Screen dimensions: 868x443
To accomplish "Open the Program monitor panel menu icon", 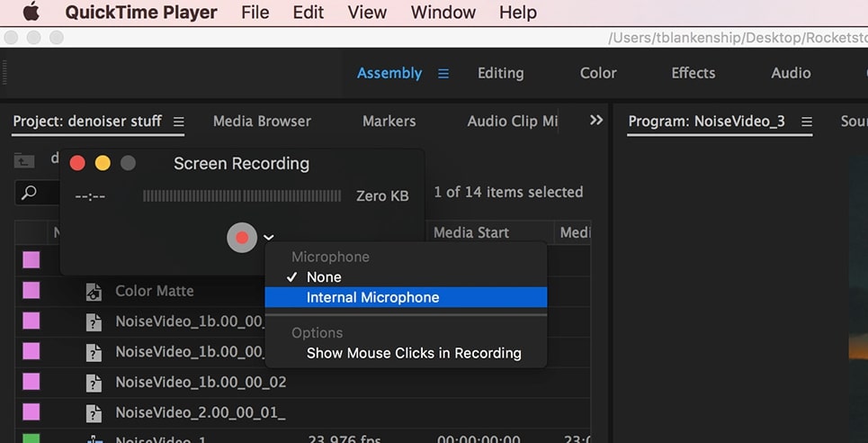I will coord(807,122).
